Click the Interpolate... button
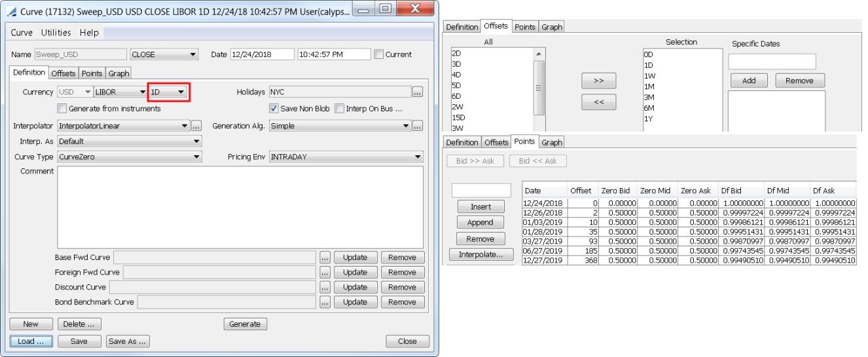This screenshot has height=357, width=868. pos(481,255)
